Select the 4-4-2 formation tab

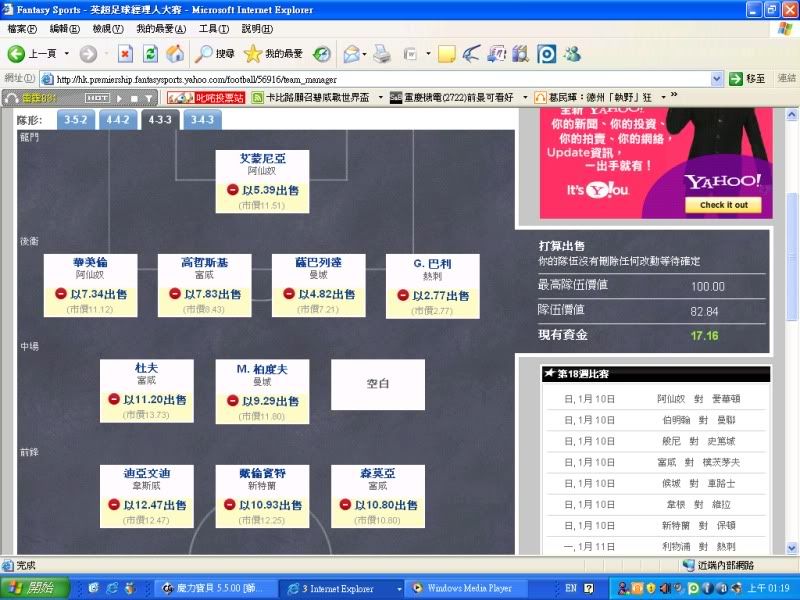point(117,120)
